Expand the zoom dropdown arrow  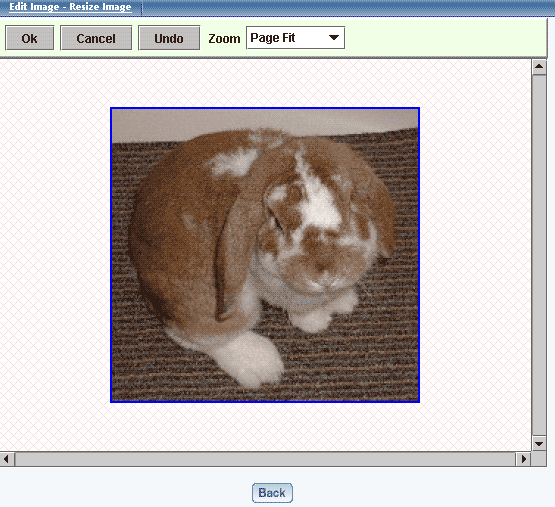(x=334, y=38)
